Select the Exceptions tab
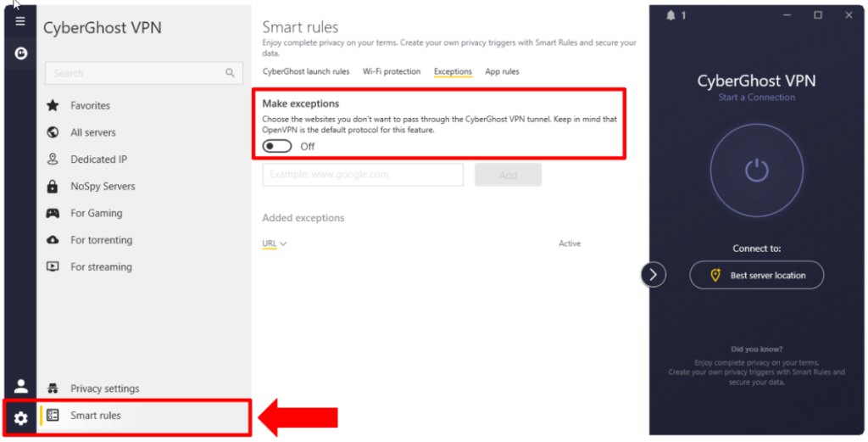The width and height of the screenshot is (868, 442). click(x=453, y=71)
